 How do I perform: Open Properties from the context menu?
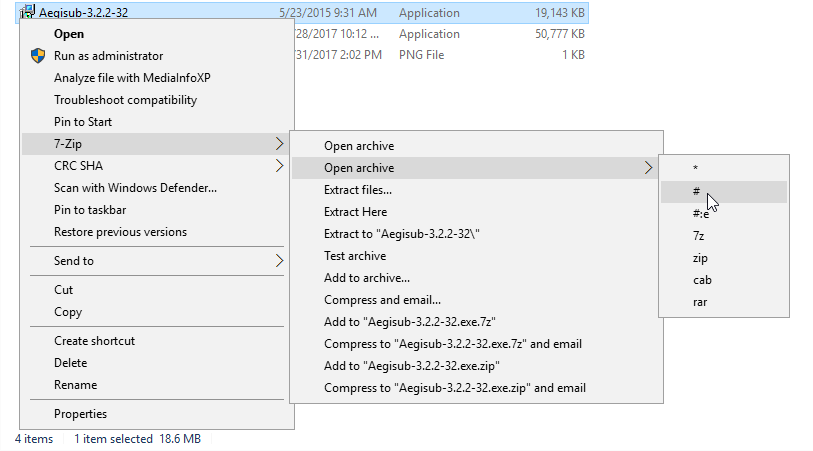(80, 414)
